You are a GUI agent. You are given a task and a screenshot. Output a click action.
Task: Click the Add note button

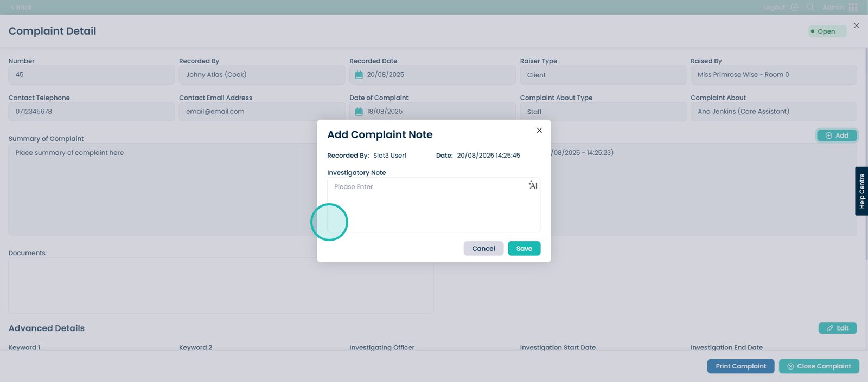click(x=837, y=135)
